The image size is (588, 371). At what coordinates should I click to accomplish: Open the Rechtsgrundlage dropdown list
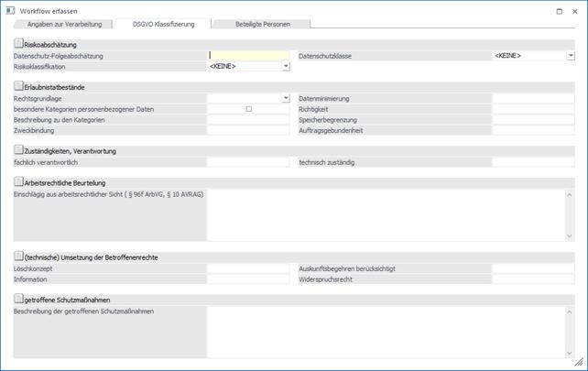point(286,98)
